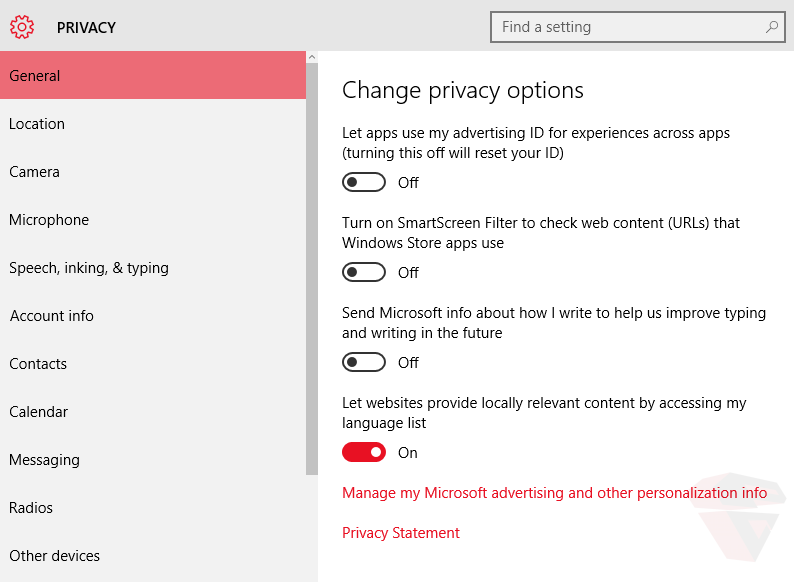The width and height of the screenshot is (794, 582).
Task: Click the magnifier search icon
Action: [772, 27]
